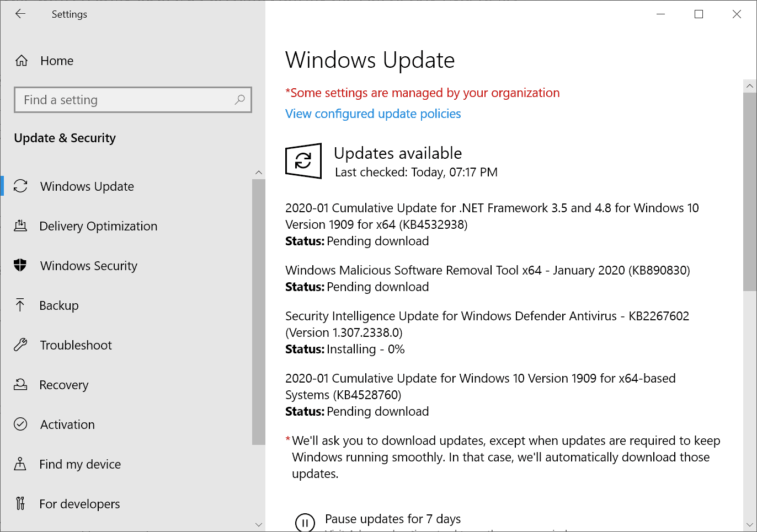Click the Update & Security heading

[65, 138]
